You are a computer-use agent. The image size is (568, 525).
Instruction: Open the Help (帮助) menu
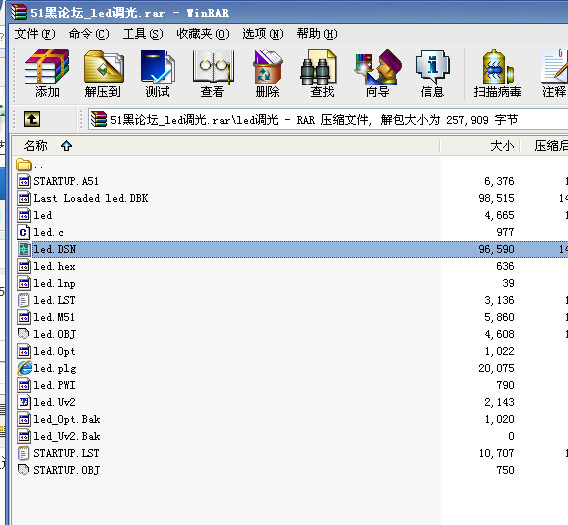click(317, 34)
